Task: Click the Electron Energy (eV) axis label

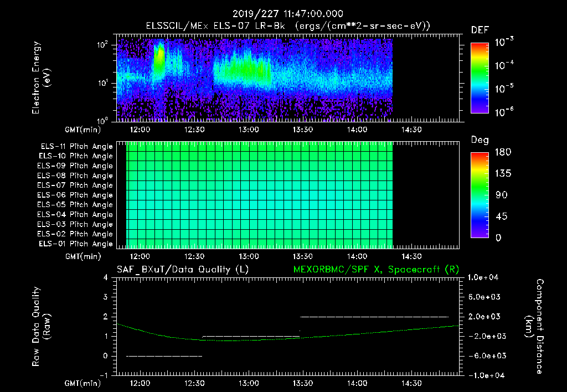Action: (x=41, y=78)
